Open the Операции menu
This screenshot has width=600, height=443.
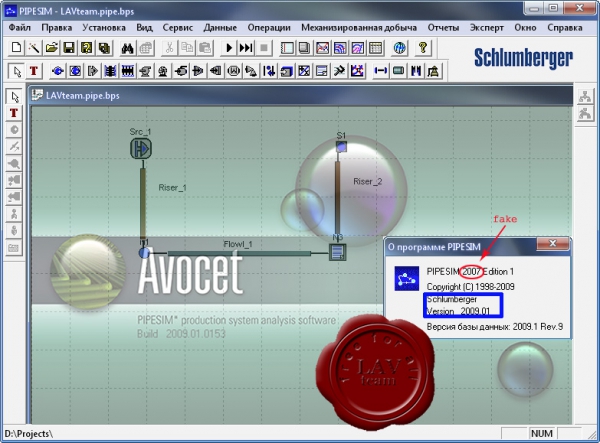pos(269,28)
